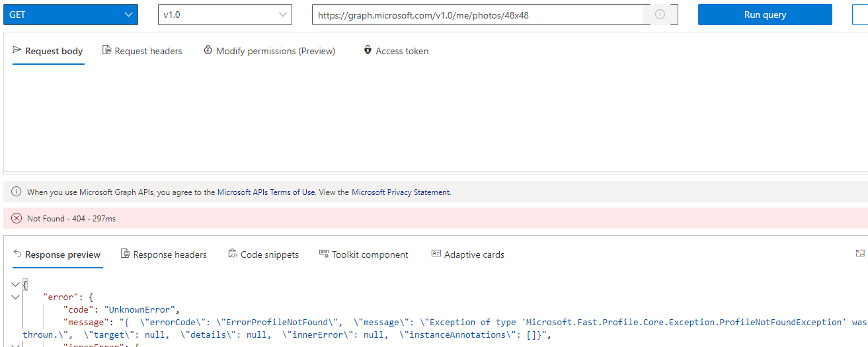Click the red error icon beside Not Found
868x347 pixels.
point(17,218)
